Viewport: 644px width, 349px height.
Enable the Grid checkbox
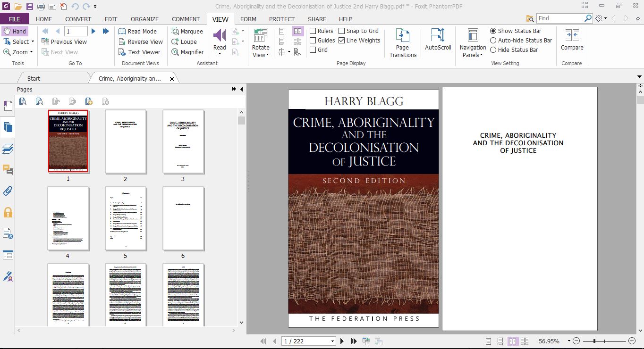pos(313,50)
